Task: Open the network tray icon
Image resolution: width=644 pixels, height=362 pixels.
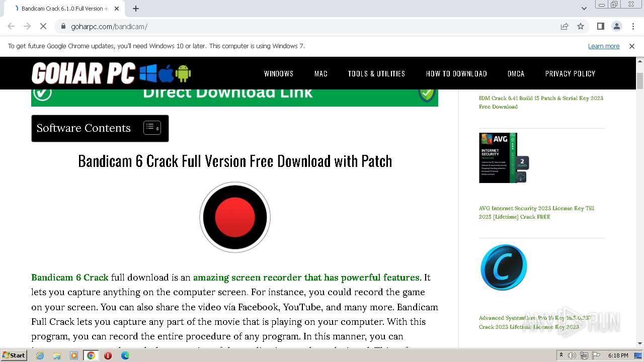Action: tap(584, 355)
